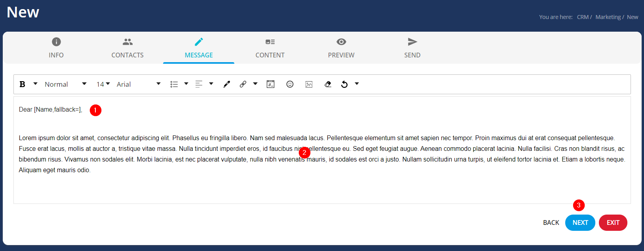
Task: Open the source code view
Action: (271, 84)
